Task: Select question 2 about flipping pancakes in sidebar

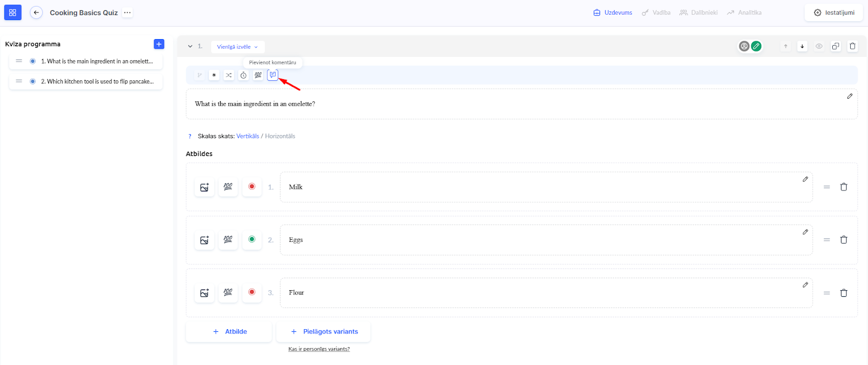Action: [98, 81]
